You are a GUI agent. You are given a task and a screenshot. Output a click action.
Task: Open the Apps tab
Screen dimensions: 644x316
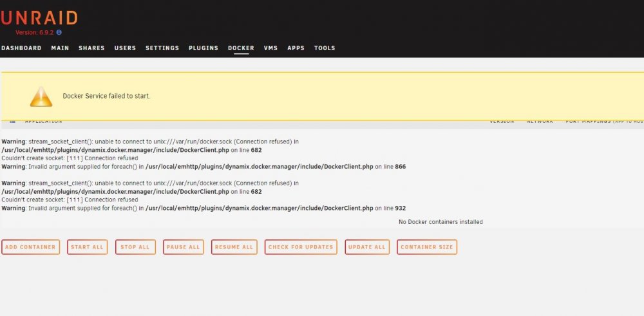tap(296, 48)
